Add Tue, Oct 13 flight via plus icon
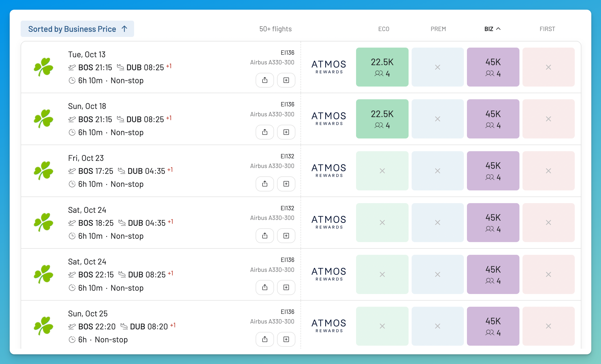 (x=286, y=80)
